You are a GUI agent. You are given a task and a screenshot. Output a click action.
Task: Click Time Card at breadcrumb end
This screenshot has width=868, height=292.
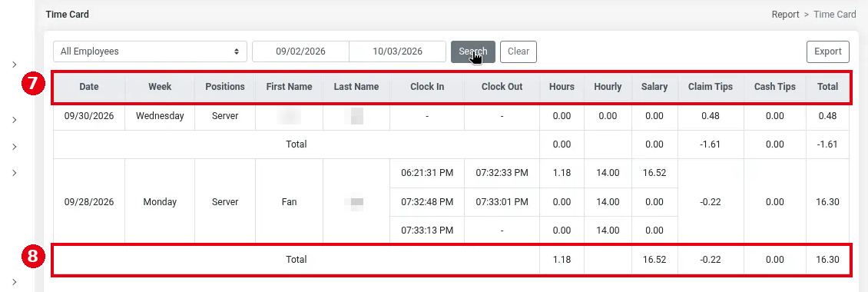835,15
